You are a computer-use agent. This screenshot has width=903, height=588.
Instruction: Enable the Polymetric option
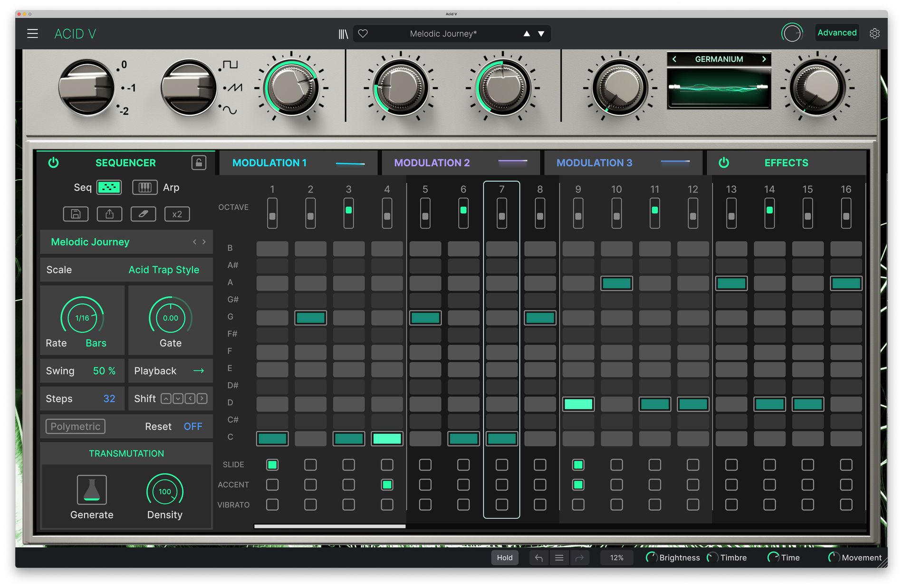[x=75, y=426]
